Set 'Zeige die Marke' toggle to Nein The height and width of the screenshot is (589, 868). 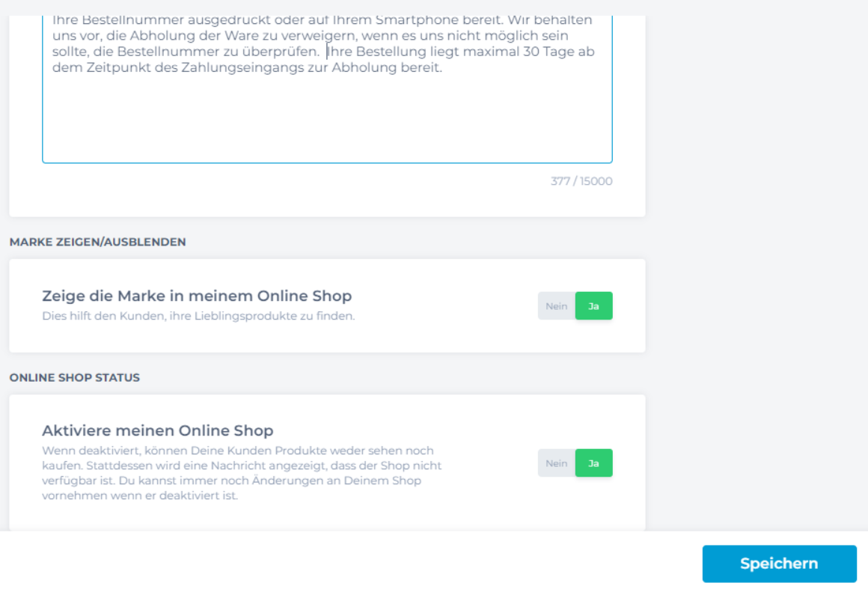tap(556, 306)
